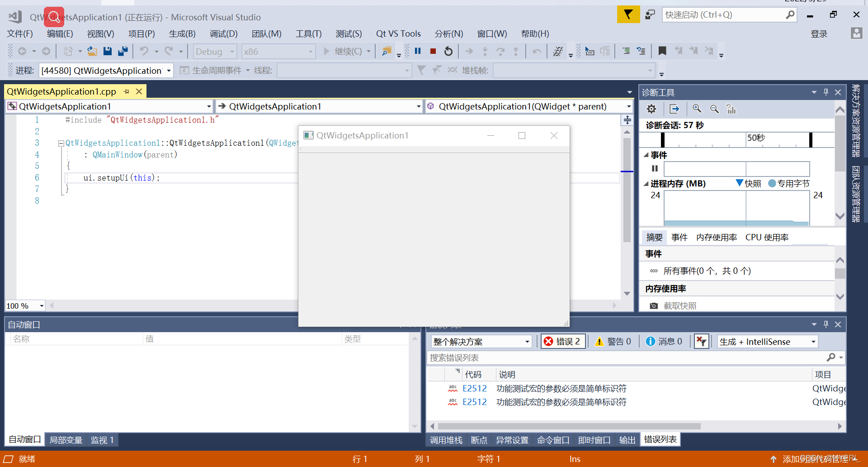
Task: Click the 继续(C) continue button
Action: tap(344, 52)
